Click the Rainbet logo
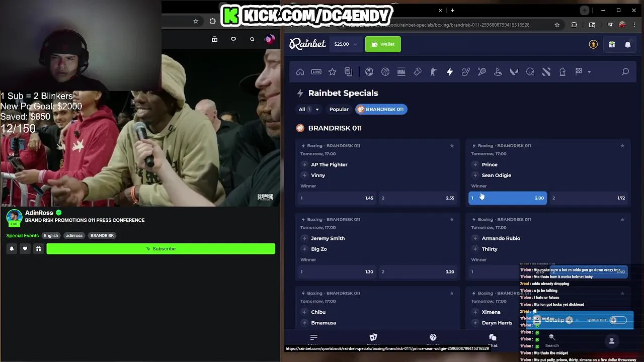Screen dimensions: 644x362 point(307,44)
